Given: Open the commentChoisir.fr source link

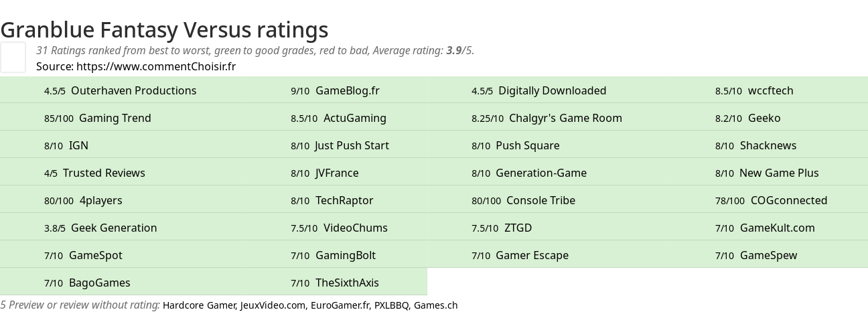Looking at the screenshot, I should (155, 66).
